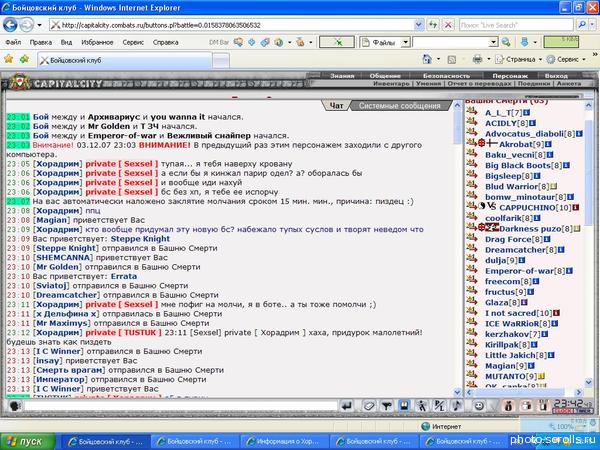This screenshot has height=450, width=600.
Task: Expand the Файлы dropdown in DM Bar
Action: [406, 42]
